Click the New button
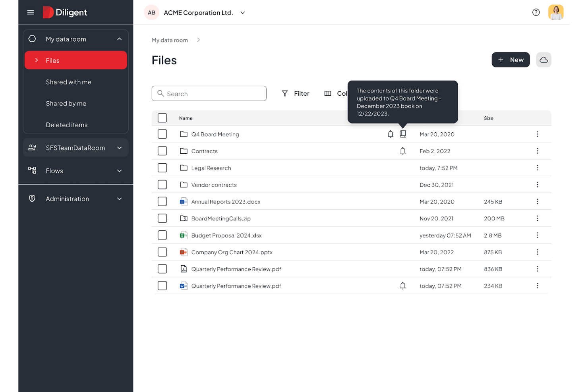Screen dimensions: 588x392 pos(511,60)
